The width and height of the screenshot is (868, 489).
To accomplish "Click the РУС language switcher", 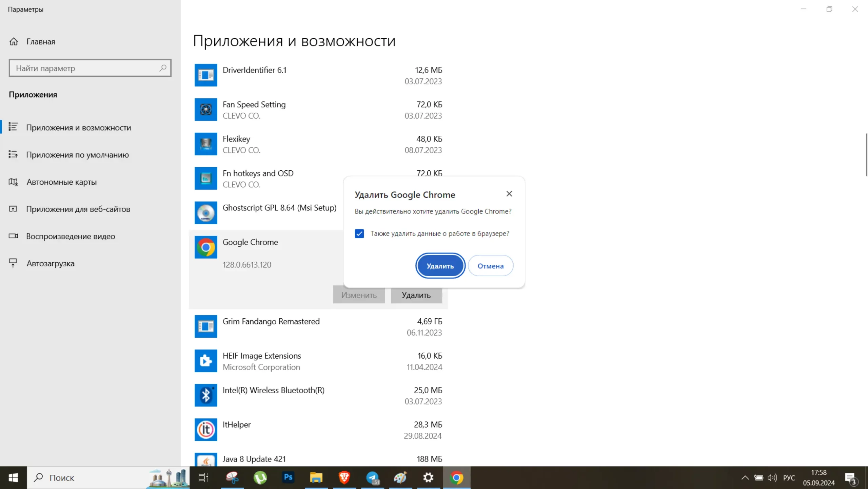I will pos(789,478).
